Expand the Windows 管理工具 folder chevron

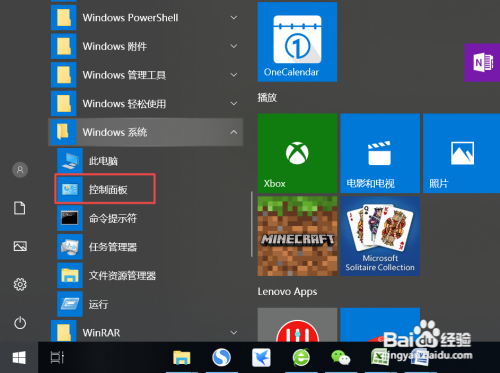click(234, 75)
